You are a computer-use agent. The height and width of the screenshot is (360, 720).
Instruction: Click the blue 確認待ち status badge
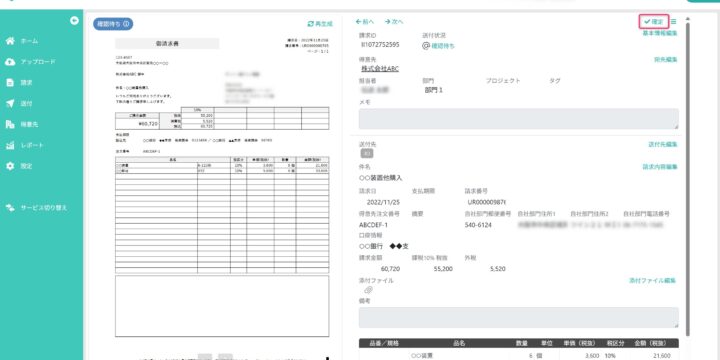113,24
